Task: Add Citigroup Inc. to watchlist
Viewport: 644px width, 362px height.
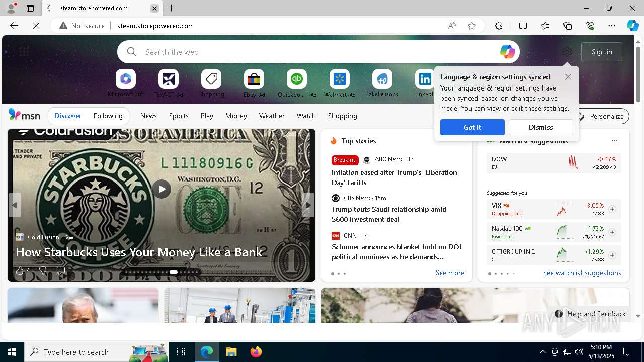Action: (x=612, y=255)
